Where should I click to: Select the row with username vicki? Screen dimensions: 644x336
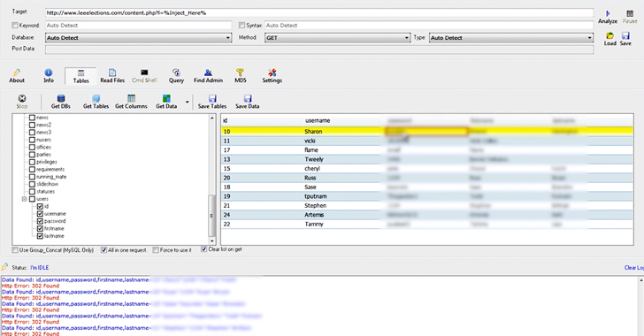tap(427, 141)
